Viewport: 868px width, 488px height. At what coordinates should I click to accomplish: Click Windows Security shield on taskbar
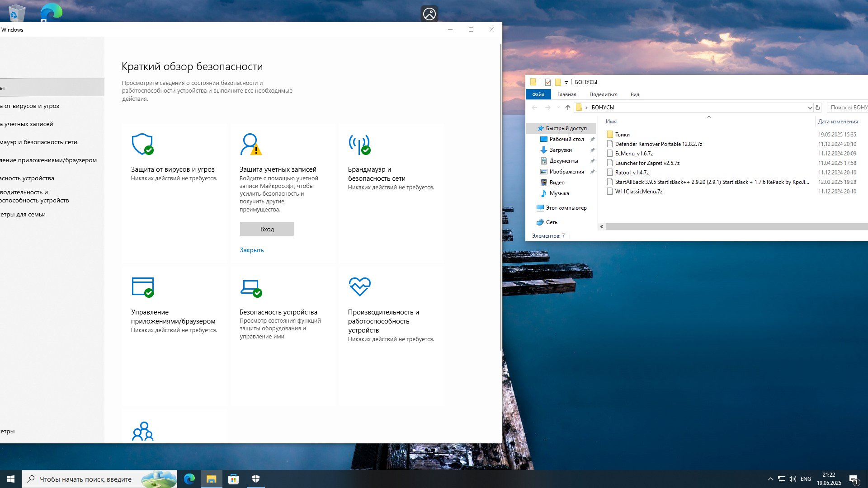coord(255,479)
